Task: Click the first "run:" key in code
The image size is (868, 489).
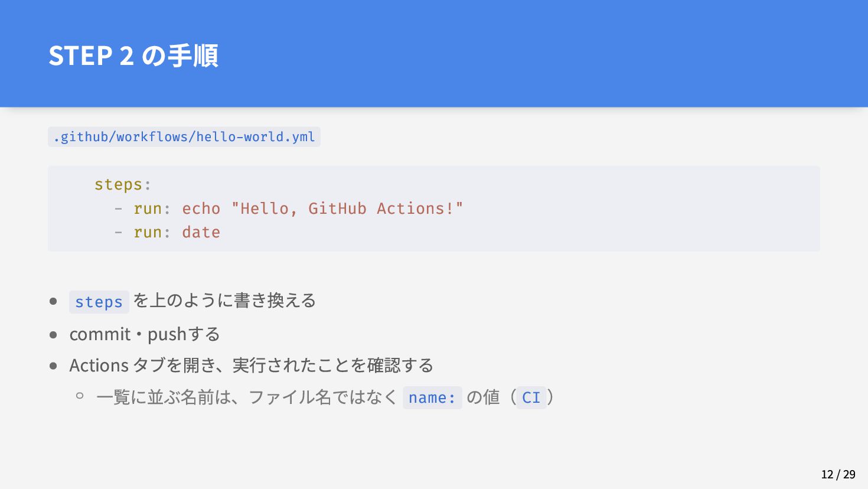Action: click(x=152, y=208)
